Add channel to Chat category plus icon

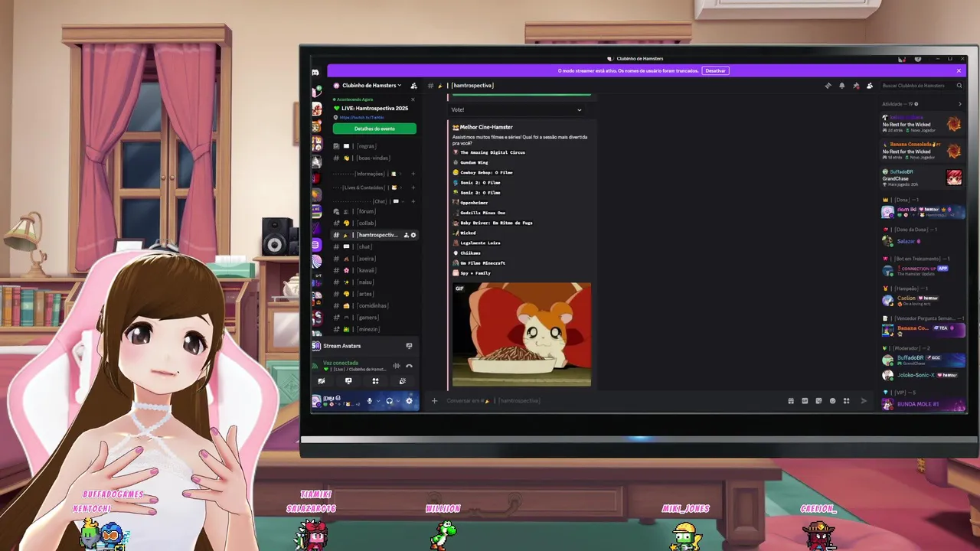(x=413, y=201)
